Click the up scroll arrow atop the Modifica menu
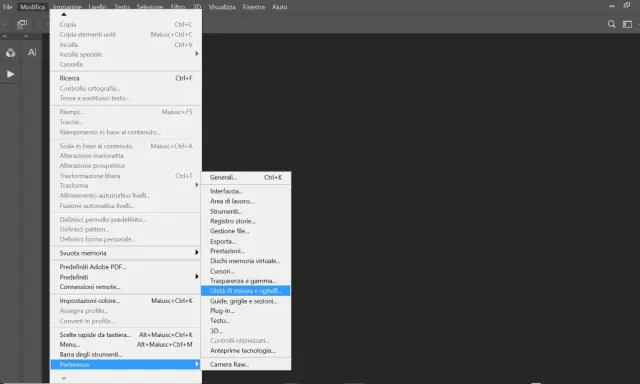Image resolution: width=640 pixels, height=384 pixels. pyautogui.click(x=64, y=14)
